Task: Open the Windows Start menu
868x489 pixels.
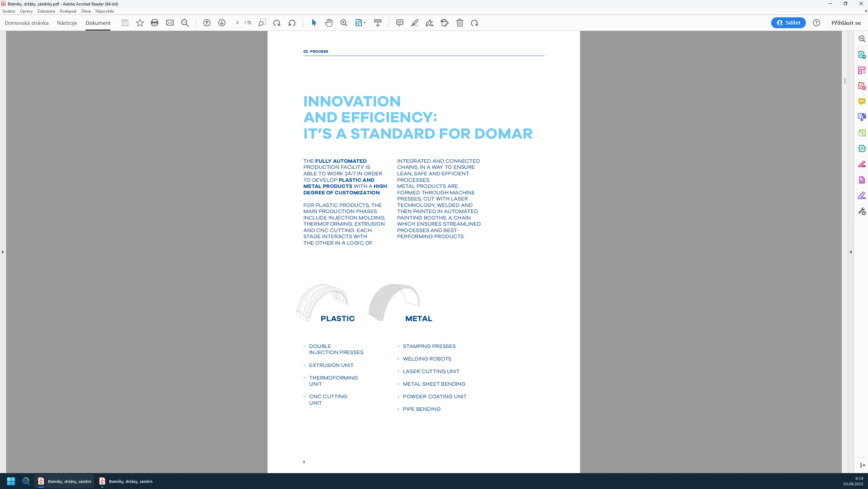Action: pyautogui.click(x=11, y=481)
